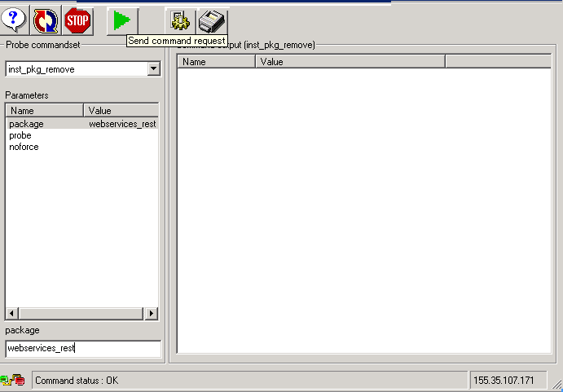Click the connection status icon in status bar

pos(13,380)
